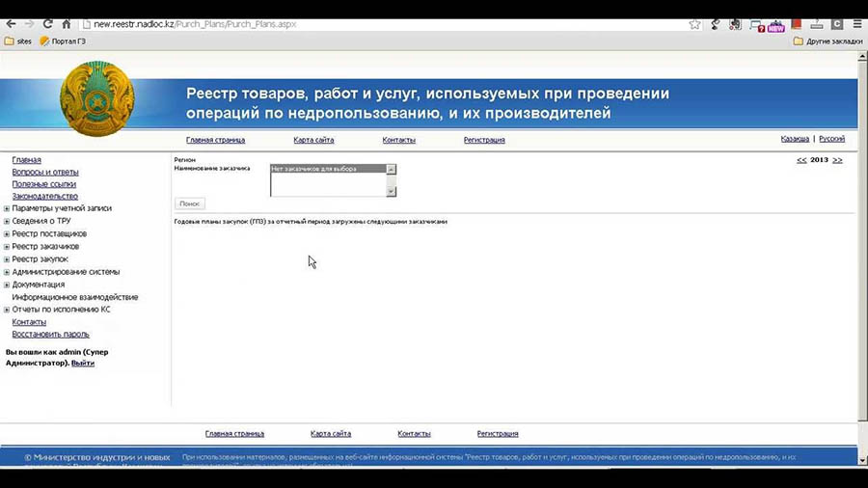Switch language to 'Казакша'
Viewport: 868px width, 488px height.
click(795, 139)
